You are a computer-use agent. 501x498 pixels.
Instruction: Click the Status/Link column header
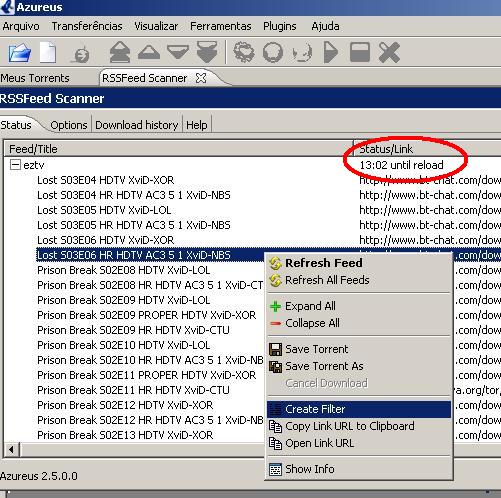click(428, 149)
